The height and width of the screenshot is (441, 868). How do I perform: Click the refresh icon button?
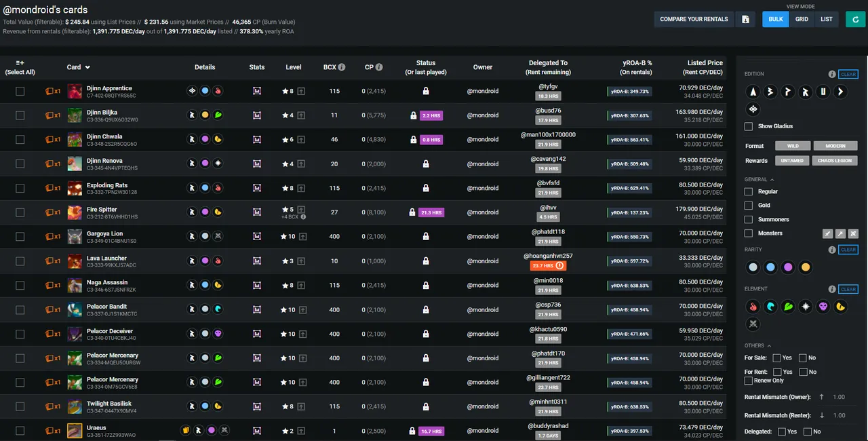click(x=855, y=19)
